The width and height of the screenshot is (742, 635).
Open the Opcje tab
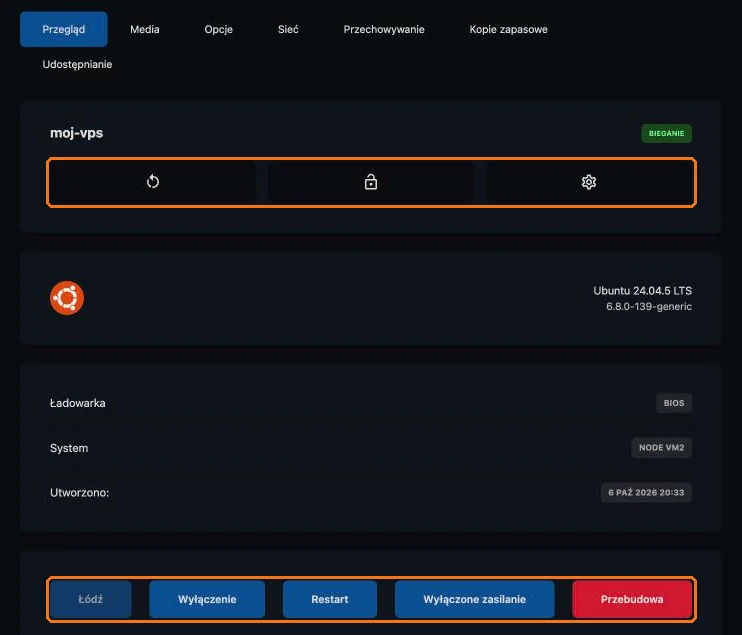point(219,29)
